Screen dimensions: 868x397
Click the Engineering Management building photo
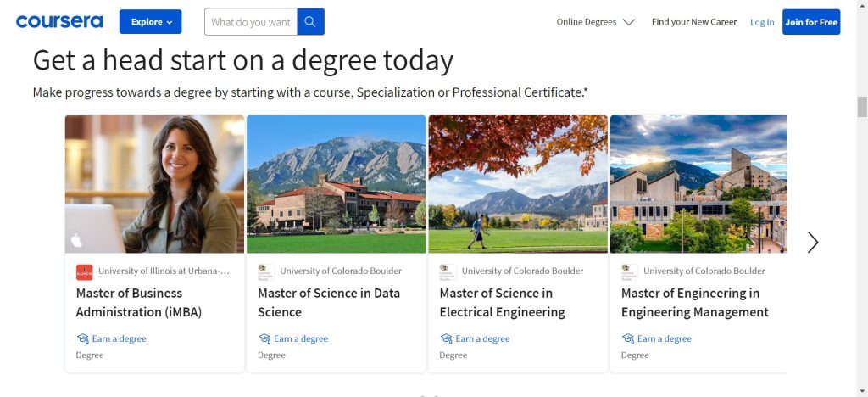click(x=698, y=183)
